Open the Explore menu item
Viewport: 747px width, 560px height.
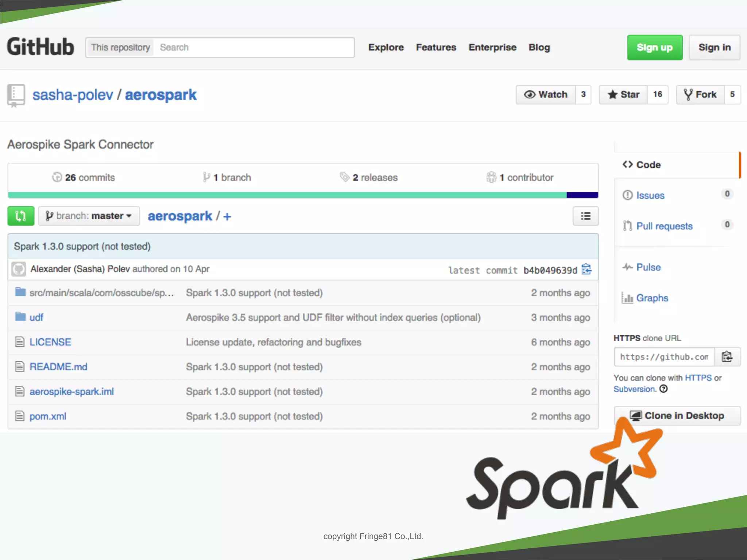(x=386, y=47)
